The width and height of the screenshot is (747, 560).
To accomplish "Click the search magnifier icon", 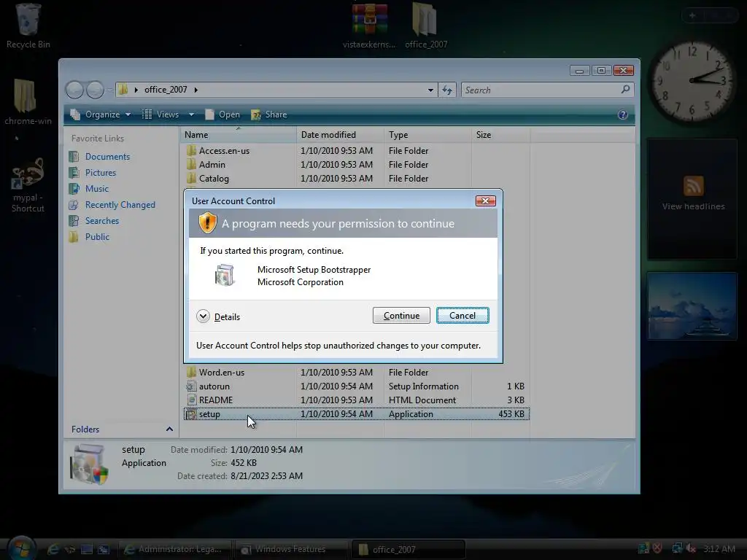I will (x=625, y=90).
